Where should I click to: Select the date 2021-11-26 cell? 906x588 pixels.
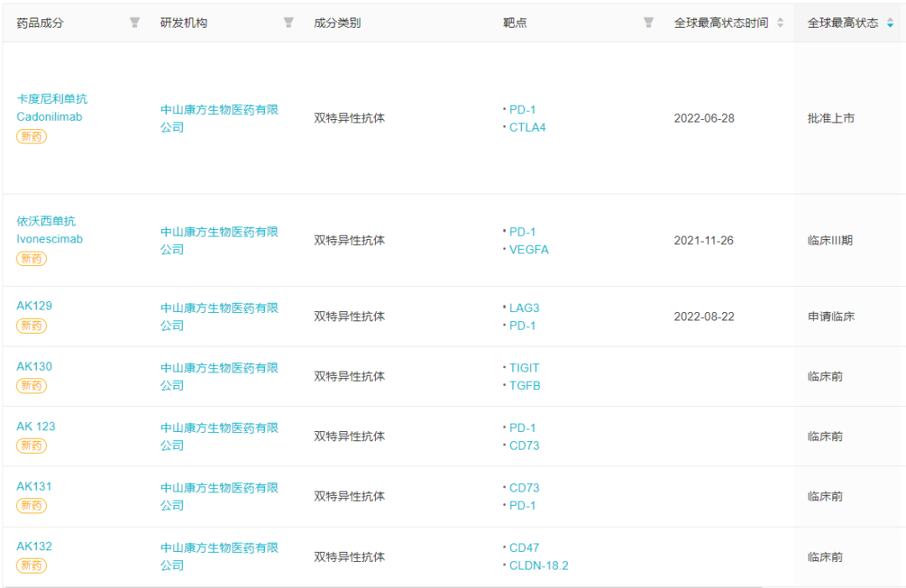tap(704, 240)
